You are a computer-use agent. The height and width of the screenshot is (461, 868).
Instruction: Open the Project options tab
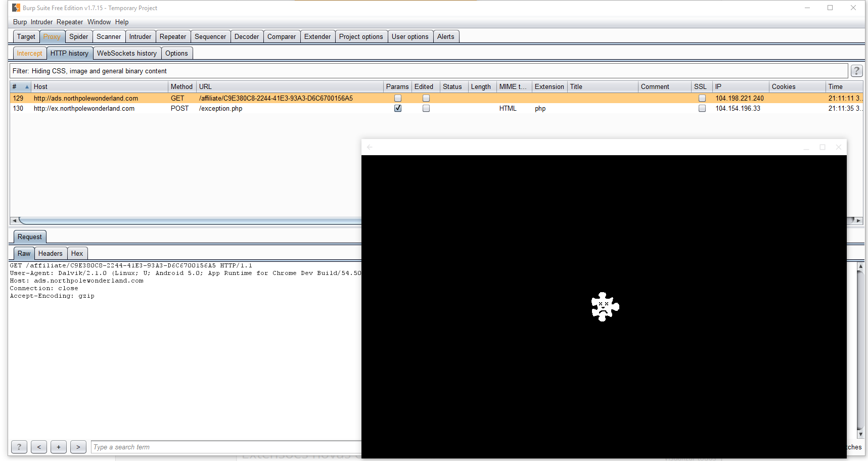[361, 36]
